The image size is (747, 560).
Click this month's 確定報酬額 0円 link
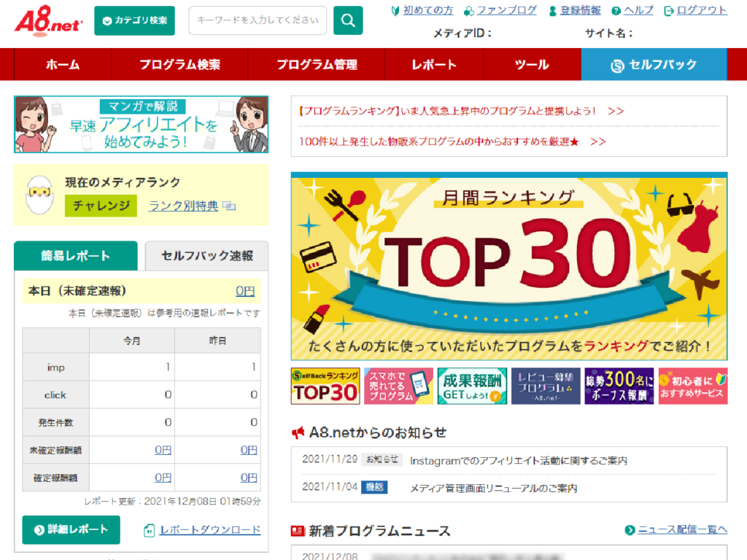click(163, 478)
